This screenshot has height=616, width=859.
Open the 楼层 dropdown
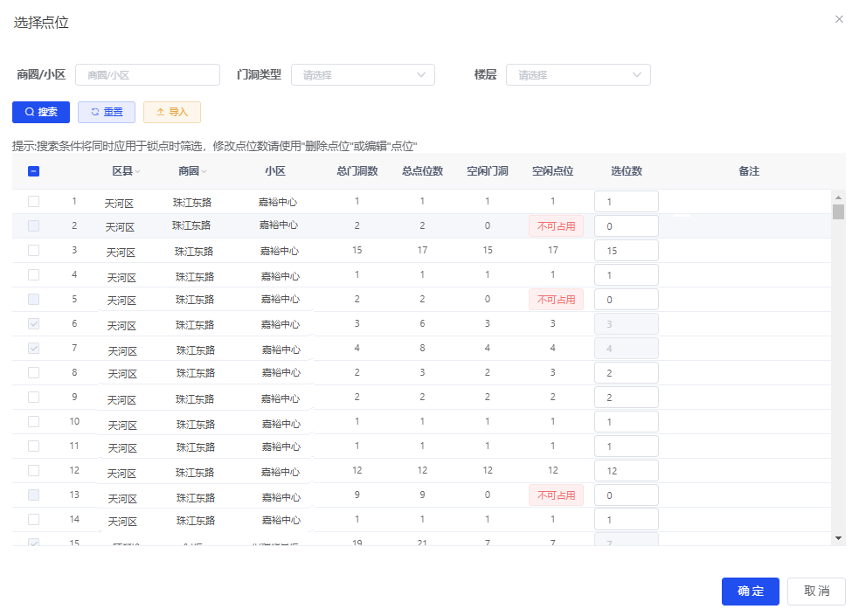click(578, 75)
